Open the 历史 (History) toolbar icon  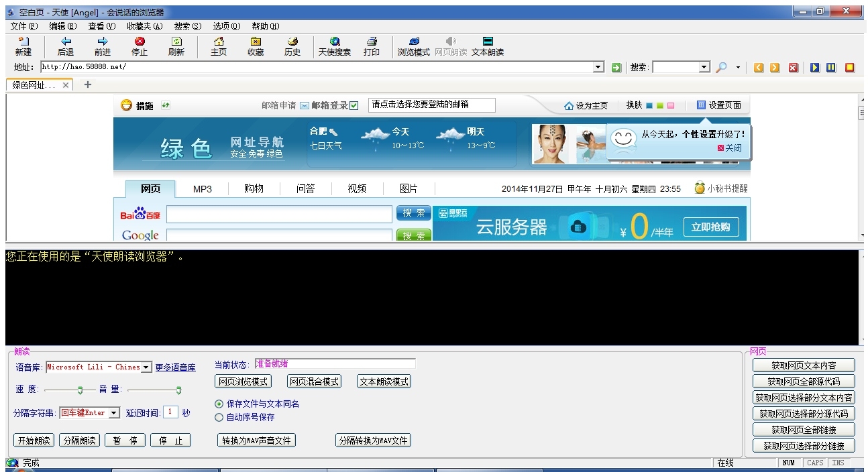pyautogui.click(x=292, y=42)
